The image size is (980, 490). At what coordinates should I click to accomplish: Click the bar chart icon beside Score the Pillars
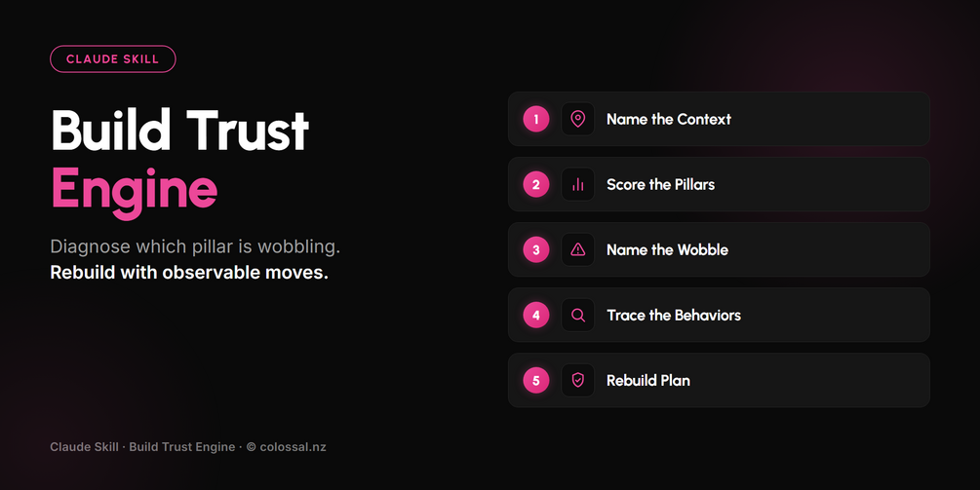coord(577,184)
